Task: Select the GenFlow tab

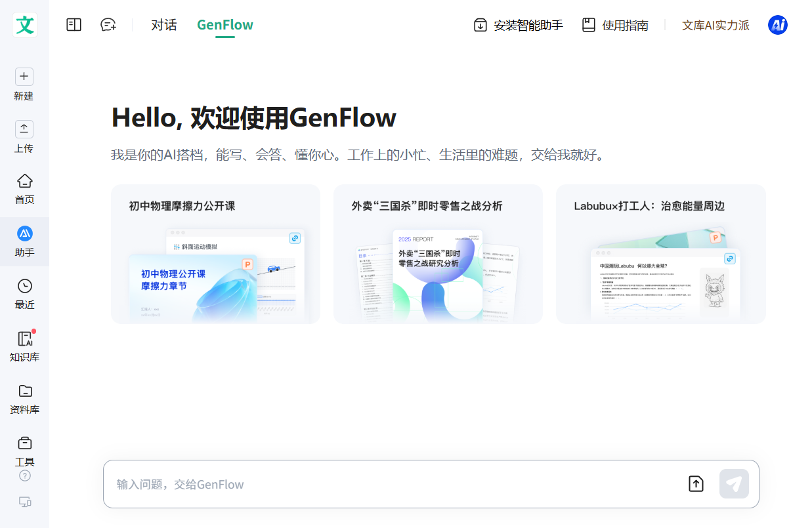Action: pos(225,25)
